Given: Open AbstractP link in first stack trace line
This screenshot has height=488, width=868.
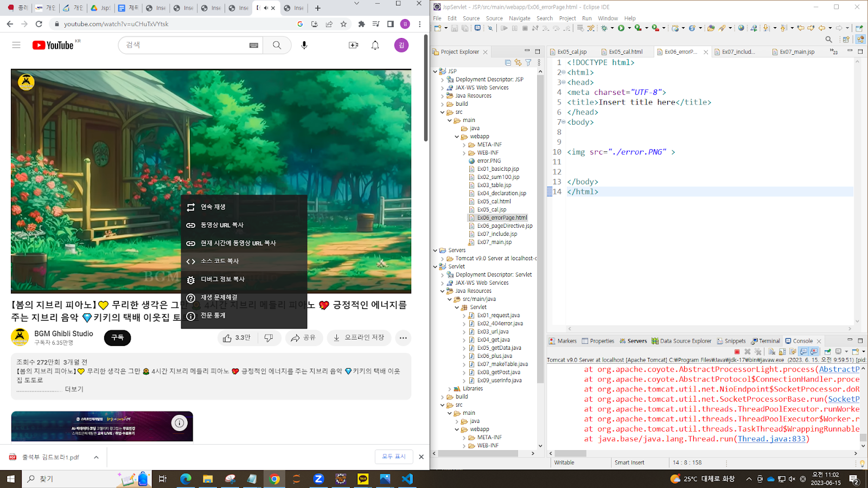Looking at the screenshot, I should (839, 369).
